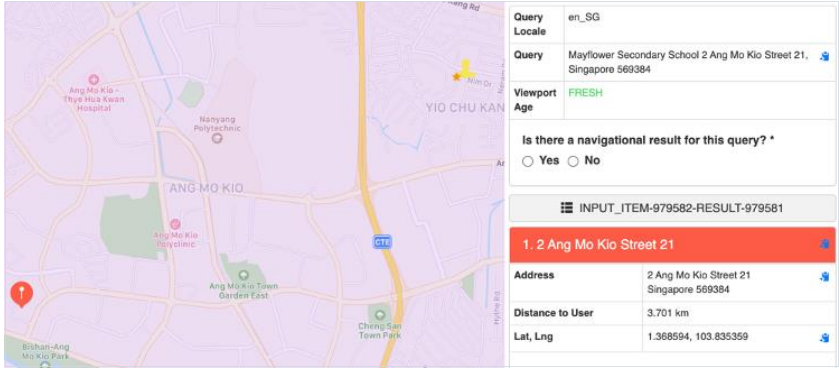Click the list icon in INPUT_ITEM bar
This screenshot has height=370, width=839.
[x=567, y=208]
